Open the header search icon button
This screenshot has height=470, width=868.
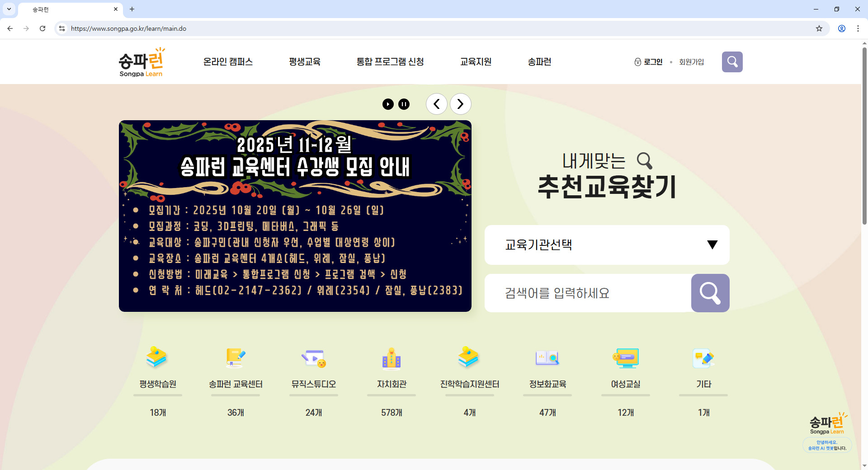coord(732,61)
